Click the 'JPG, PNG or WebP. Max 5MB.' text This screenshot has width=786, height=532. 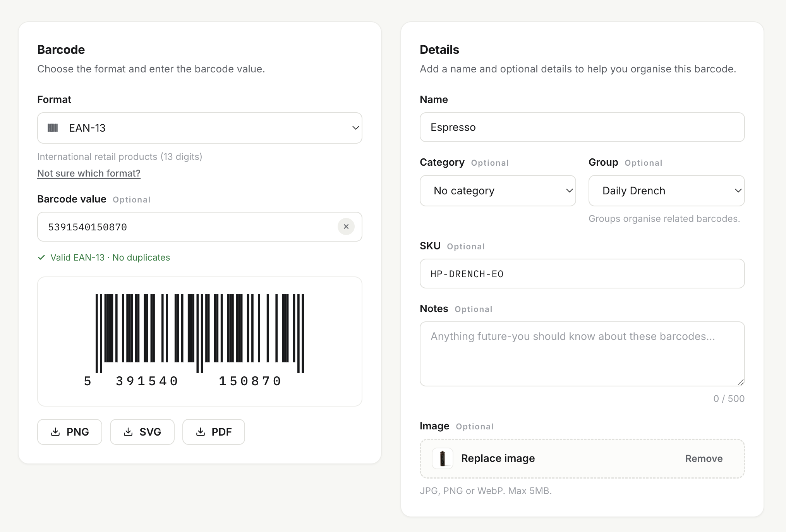click(x=486, y=491)
